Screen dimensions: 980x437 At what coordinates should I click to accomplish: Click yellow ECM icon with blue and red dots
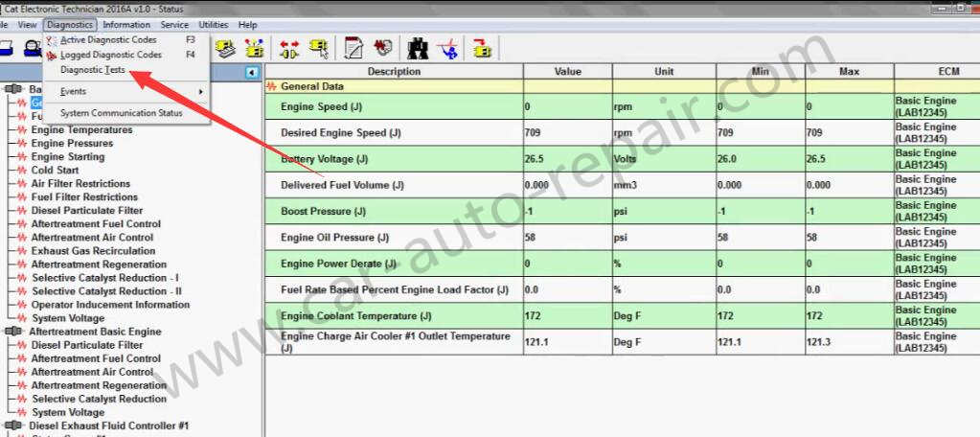click(254, 48)
